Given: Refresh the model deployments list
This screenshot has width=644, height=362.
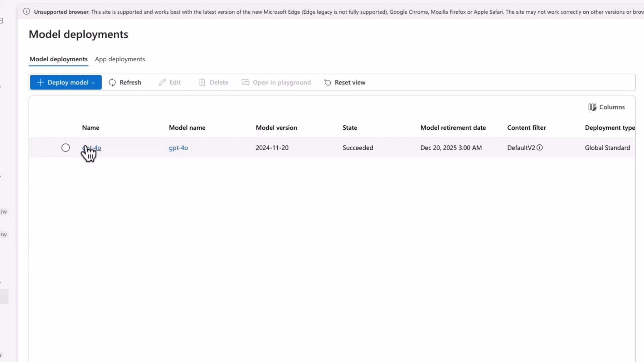Looking at the screenshot, I should coord(125,82).
